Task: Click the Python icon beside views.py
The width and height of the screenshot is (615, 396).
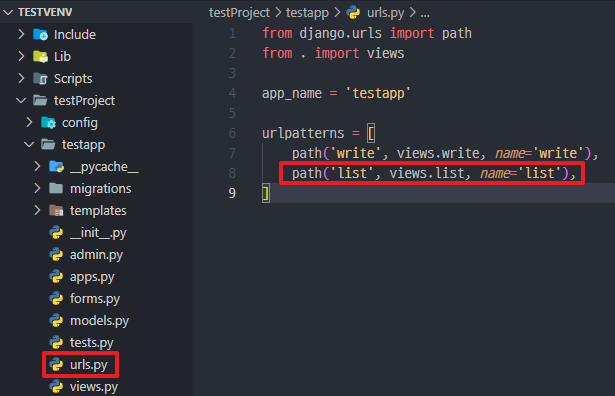Action: [x=56, y=386]
